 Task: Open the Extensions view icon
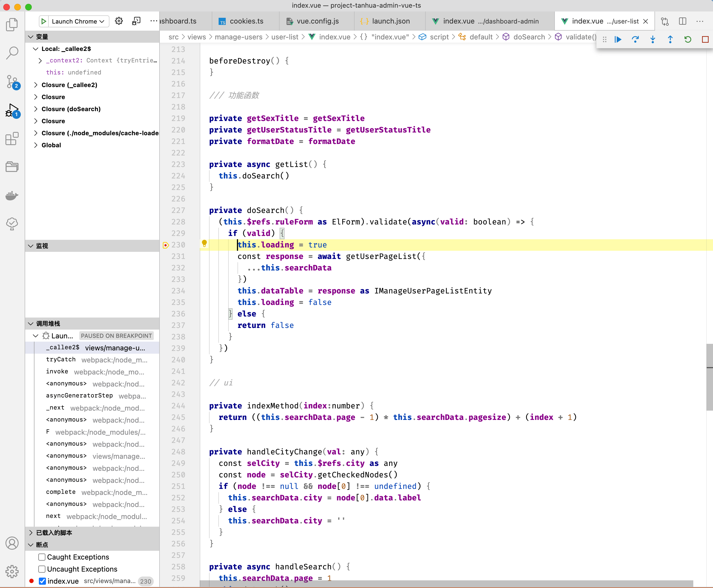tap(12, 139)
